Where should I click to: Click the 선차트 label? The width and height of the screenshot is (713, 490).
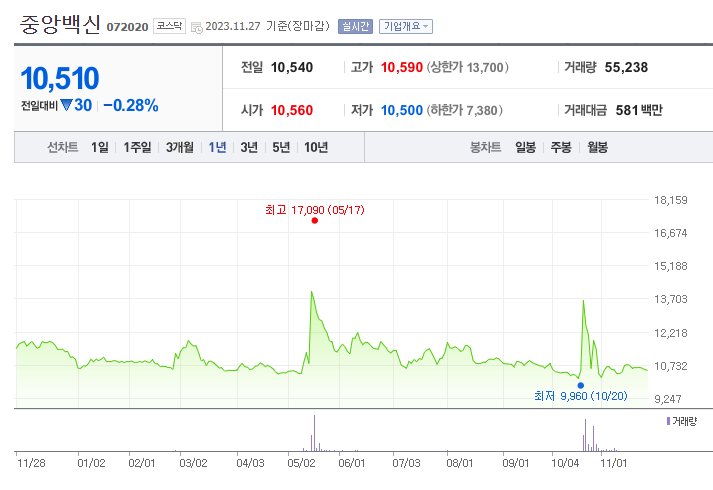pos(63,147)
